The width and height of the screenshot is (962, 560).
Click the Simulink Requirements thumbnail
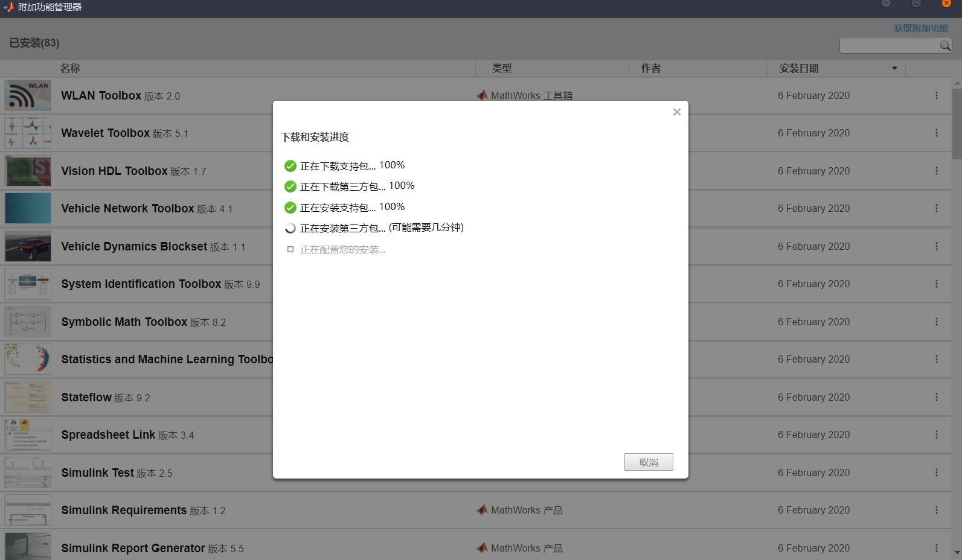coord(28,511)
